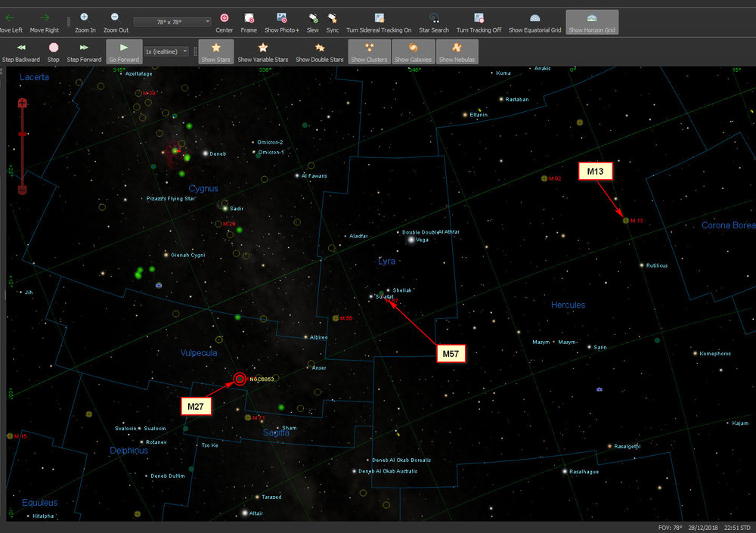
Task: Click the M 71 cluster marker
Action: coord(248,418)
